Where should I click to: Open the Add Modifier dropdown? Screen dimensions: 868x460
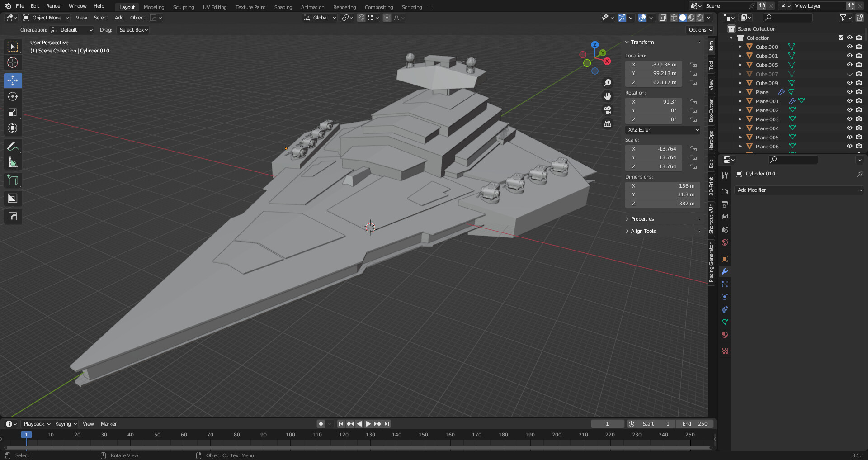[x=799, y=190]
